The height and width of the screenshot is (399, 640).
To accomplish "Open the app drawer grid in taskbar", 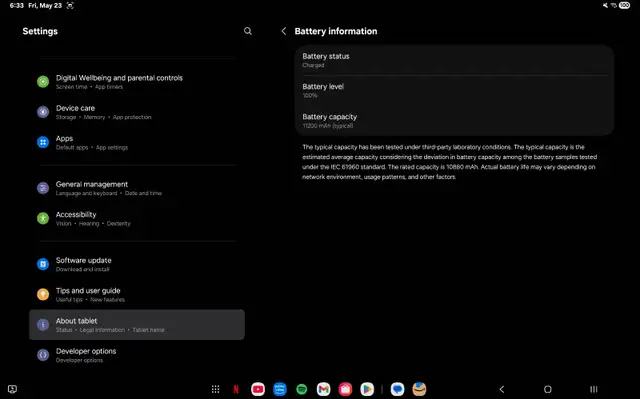I will (216, 389).
